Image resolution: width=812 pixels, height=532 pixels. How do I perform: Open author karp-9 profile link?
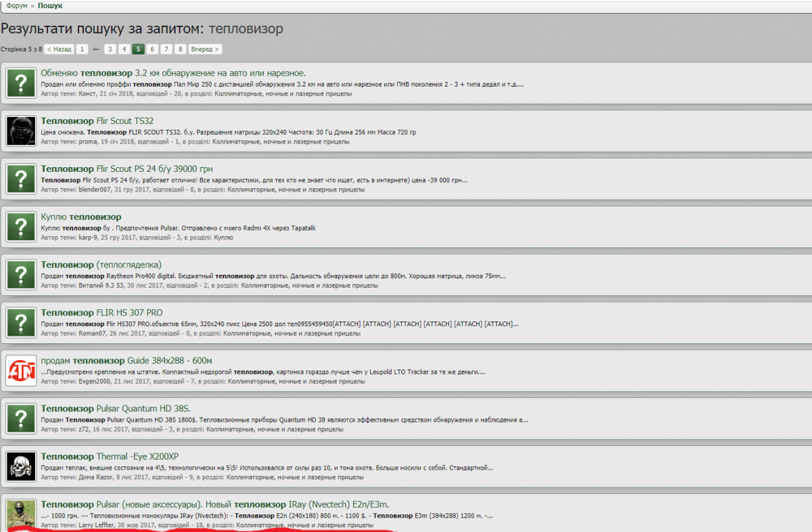(x=88, y=238)
